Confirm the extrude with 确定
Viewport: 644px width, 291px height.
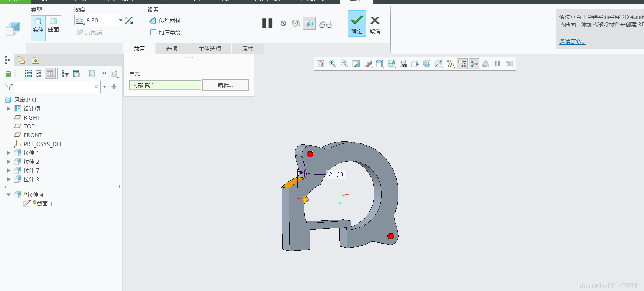[356, 24]
